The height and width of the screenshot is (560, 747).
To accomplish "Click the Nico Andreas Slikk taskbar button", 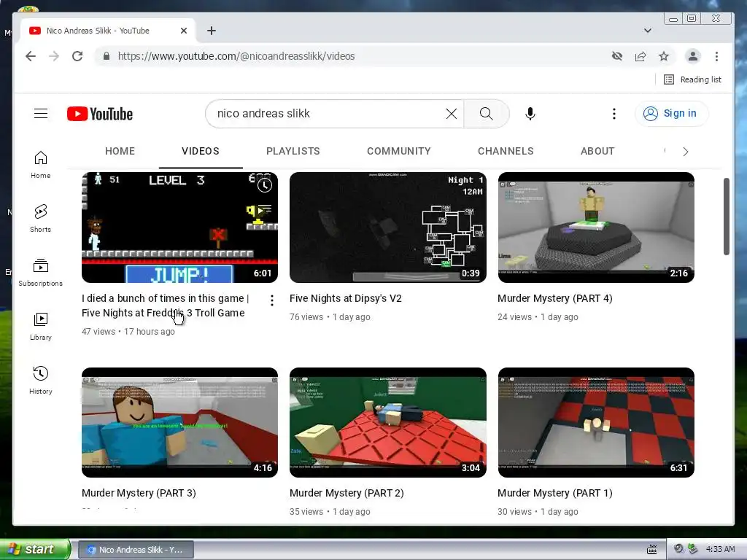I will coord(135,550).
